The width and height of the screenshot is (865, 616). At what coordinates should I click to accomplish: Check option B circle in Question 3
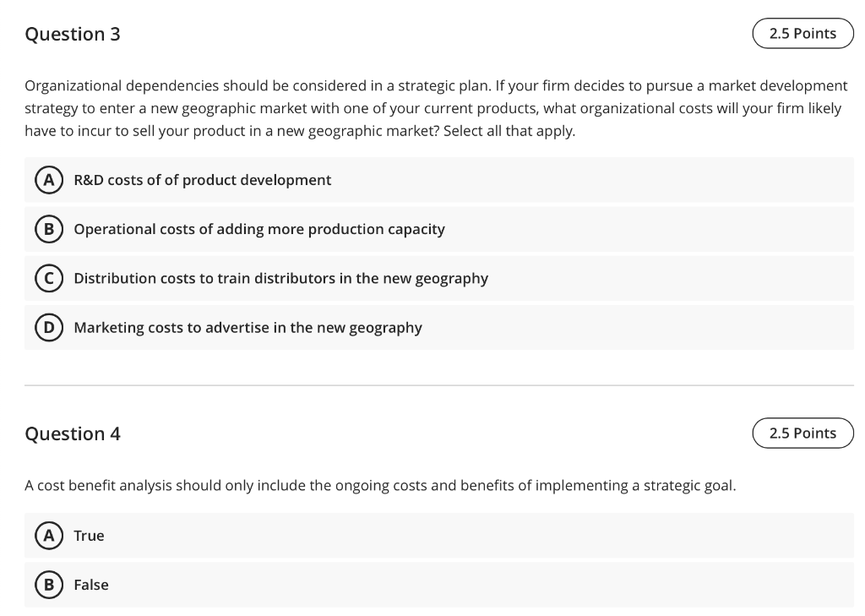48,229
